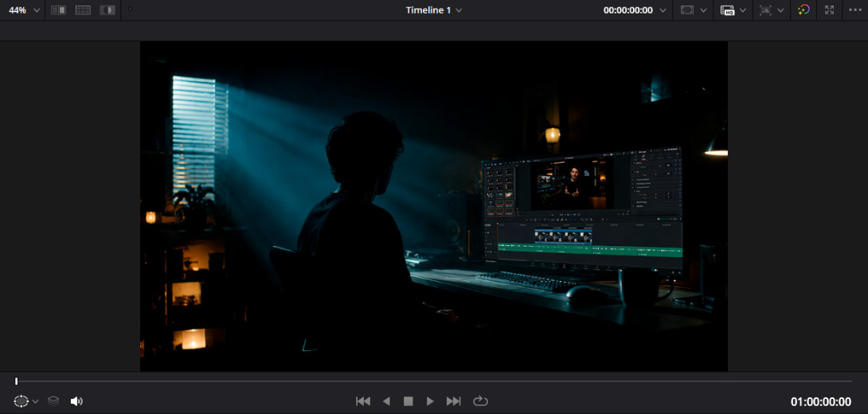
Task: Click the Timeline 1 title
Action: (428, 10)
